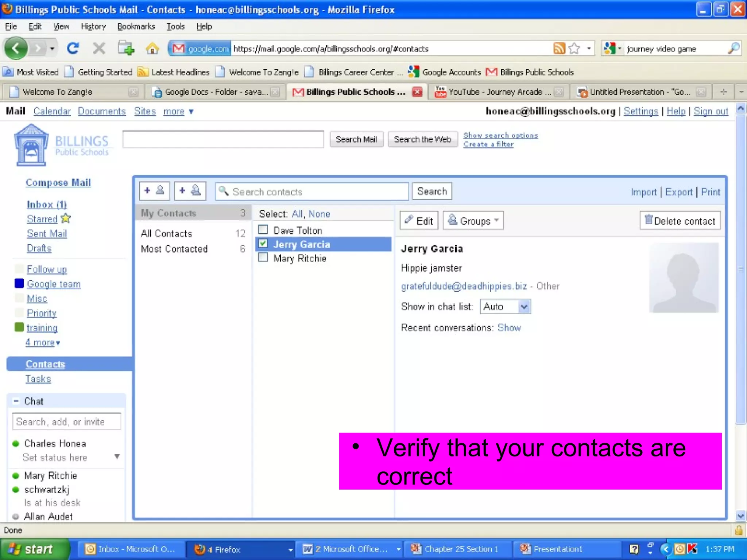747x560 pixels.
Task: Open the Tools menu
Action: [x=175, y=27]
